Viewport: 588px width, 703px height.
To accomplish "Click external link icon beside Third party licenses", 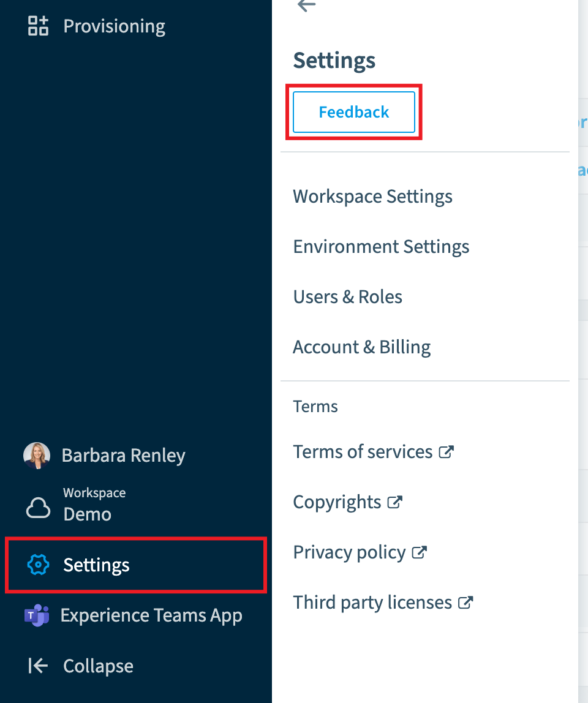I will [x=466, y=603].
